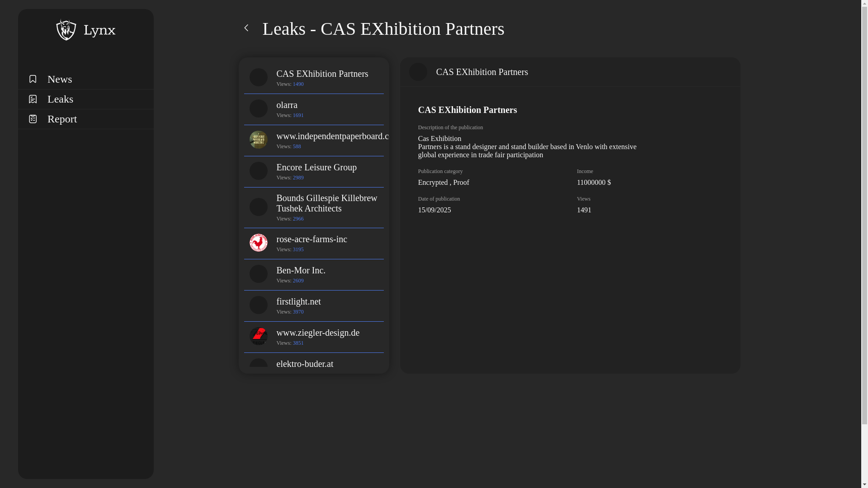Select the Ben-Mor Inc. entry

tap(301, 270)
